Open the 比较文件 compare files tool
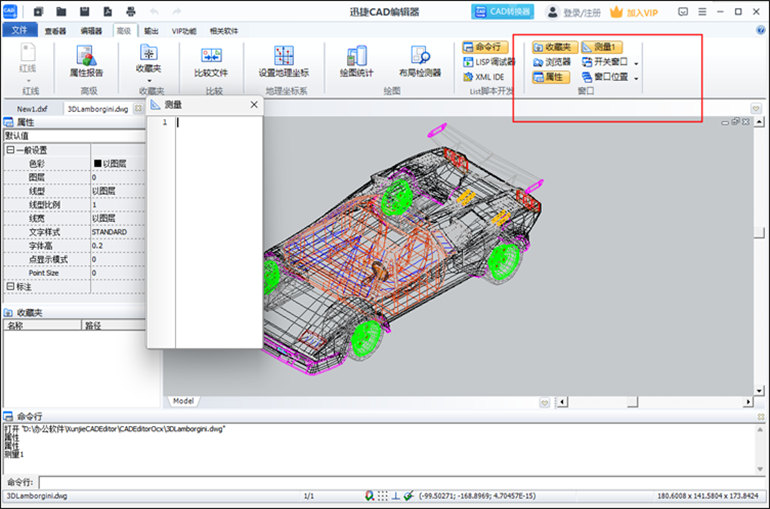The width and height of the screenshot is (770, 509). point(211,62)
